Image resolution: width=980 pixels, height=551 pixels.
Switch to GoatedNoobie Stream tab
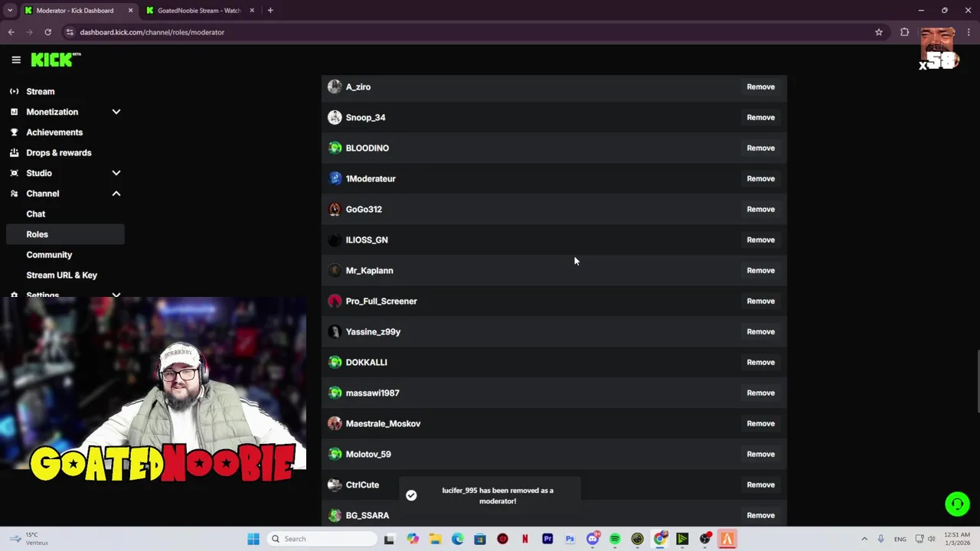[x=199, y=11]
